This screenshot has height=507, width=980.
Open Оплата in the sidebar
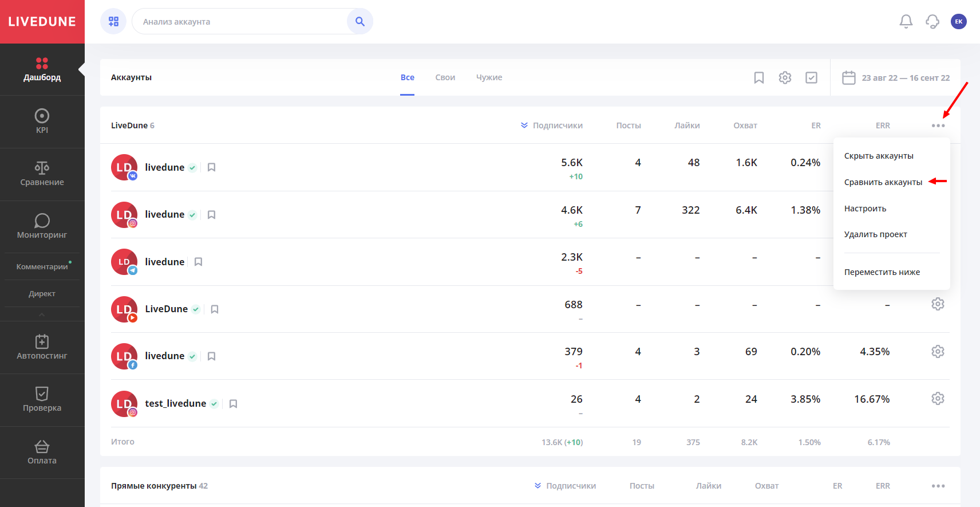[x=42, y=453]
